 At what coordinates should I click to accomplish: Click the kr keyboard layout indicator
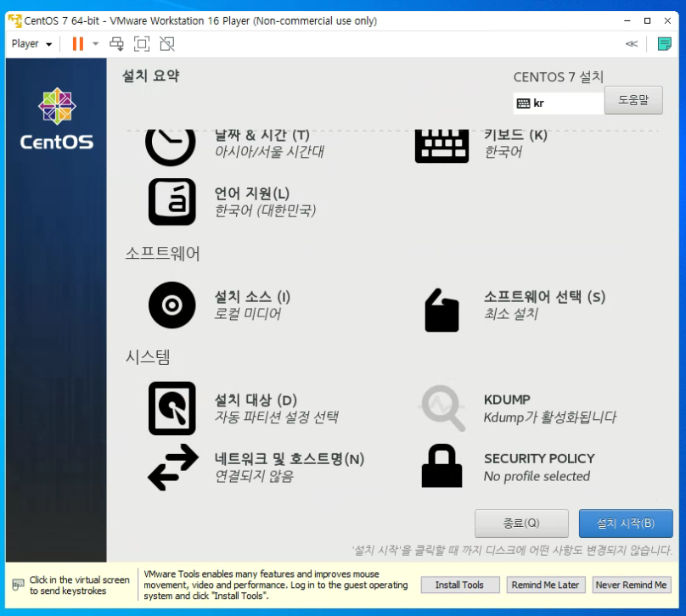(559, 104)
